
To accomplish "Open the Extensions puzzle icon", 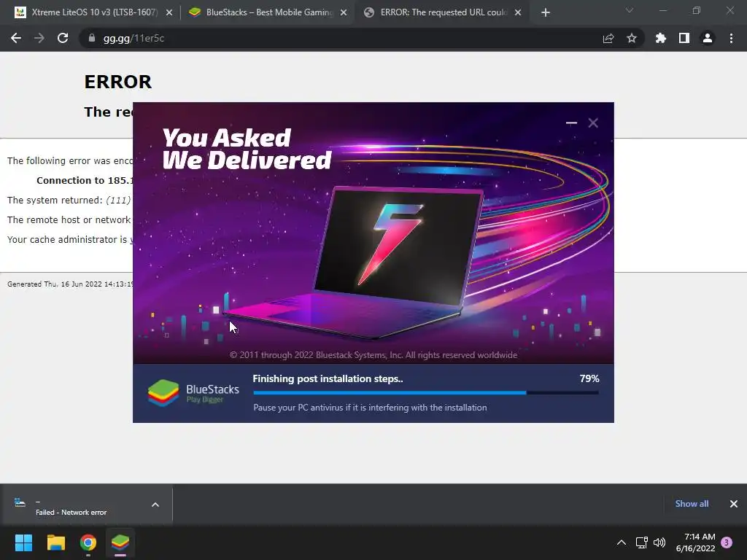I will click(x=661, y=38).
